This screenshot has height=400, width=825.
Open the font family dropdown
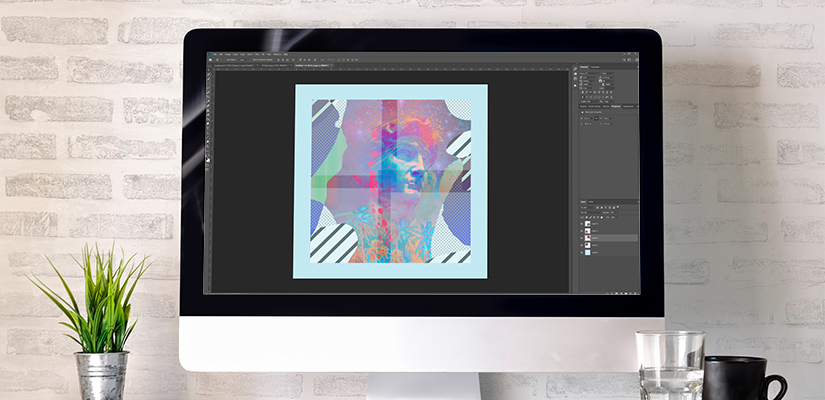(x=589, y=73)
